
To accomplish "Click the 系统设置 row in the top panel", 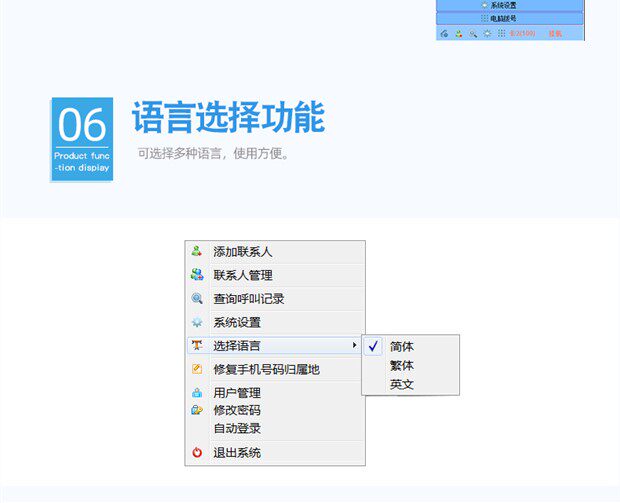I will pos(510,6).
